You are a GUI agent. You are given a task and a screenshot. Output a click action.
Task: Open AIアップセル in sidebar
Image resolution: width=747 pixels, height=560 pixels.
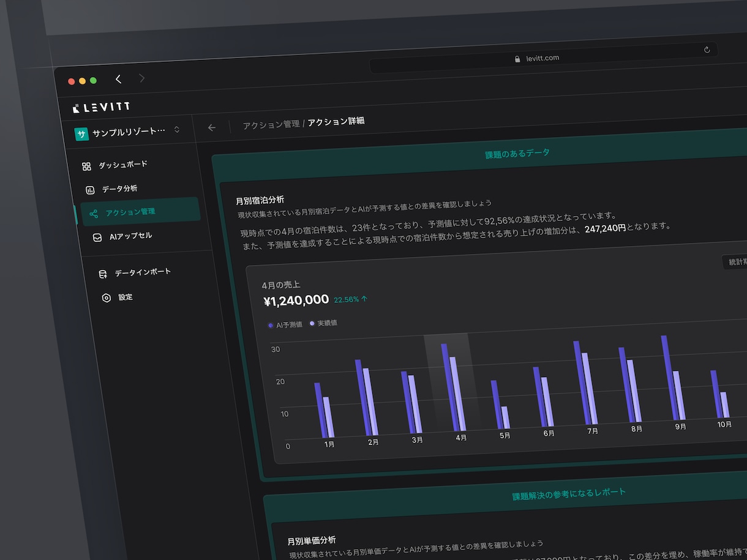130,236
